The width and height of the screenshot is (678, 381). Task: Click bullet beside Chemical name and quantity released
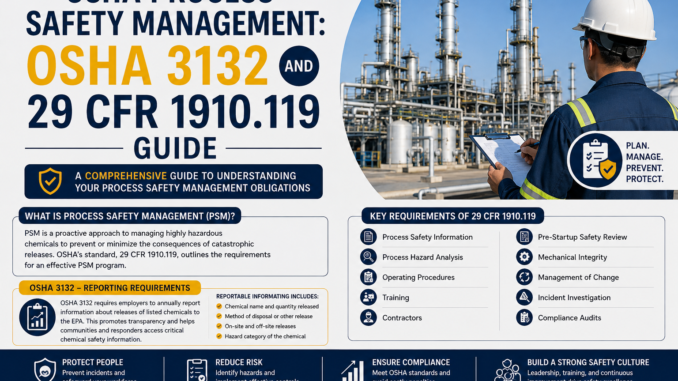click(x=219, y=306)
